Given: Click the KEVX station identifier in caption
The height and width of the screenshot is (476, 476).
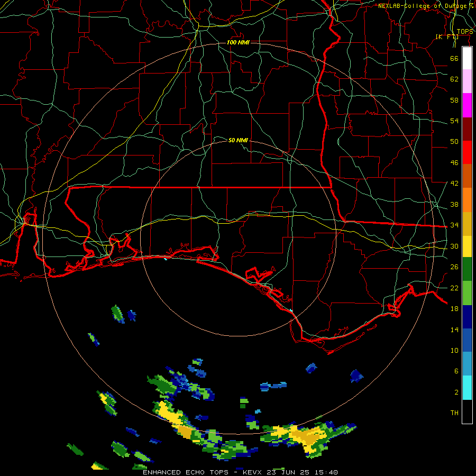Looking at the screenshot, I should point(253,472).
